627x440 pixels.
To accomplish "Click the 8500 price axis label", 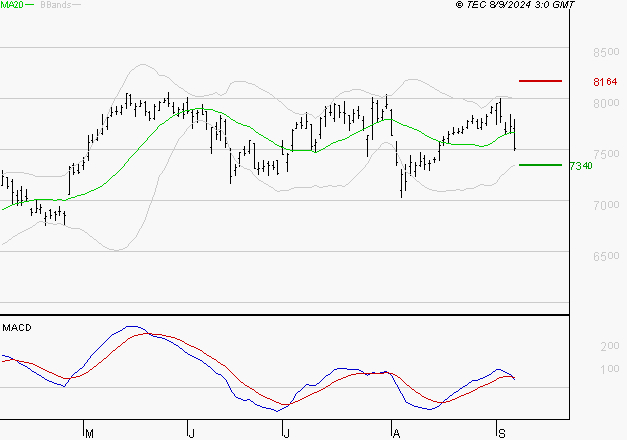I will click(x=606, y=52).
